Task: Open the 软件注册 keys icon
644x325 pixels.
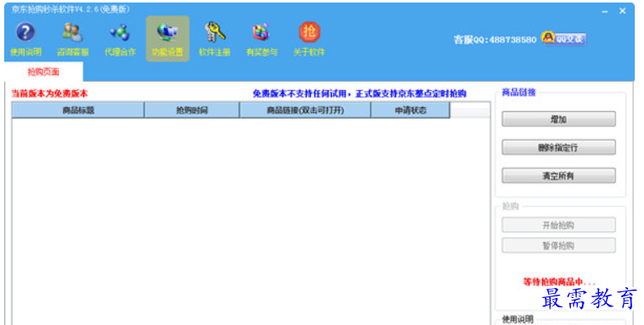Action: 214,39
